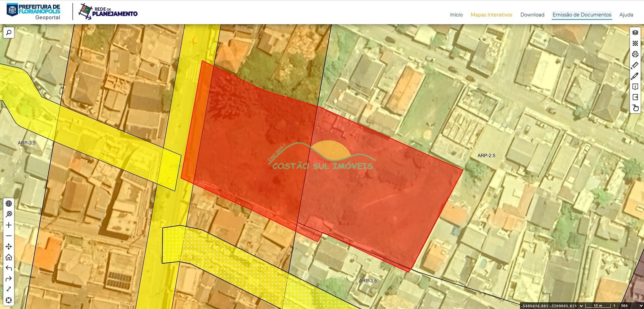
Task: Open the Mapas Interativos menu
Action: (x=491, y=15)
